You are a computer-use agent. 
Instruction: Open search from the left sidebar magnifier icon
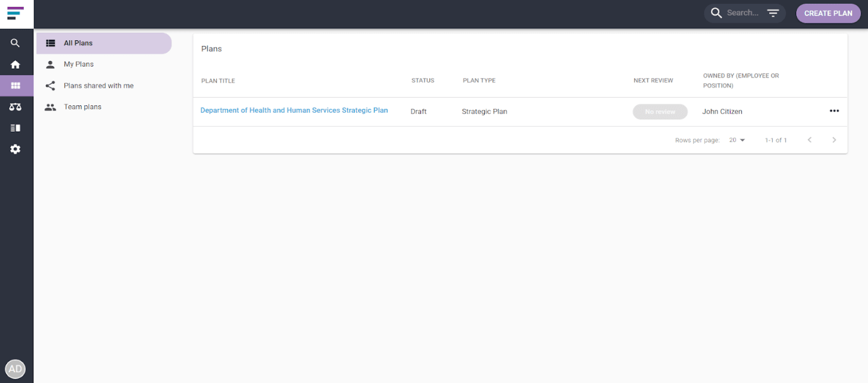(x=16, y=43)
